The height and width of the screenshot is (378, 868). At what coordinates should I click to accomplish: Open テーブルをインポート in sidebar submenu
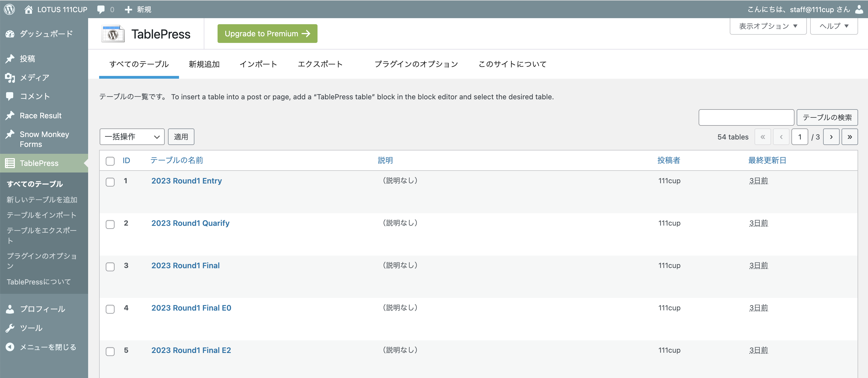[42, 215]
